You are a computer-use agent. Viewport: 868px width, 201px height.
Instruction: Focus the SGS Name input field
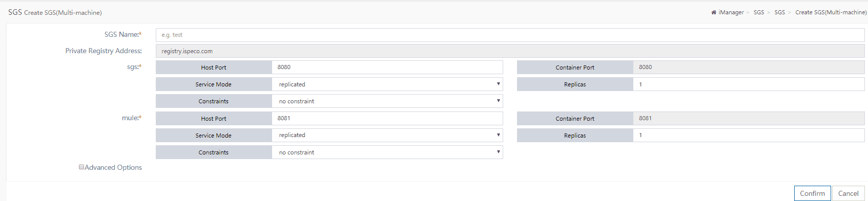point(510,35)
